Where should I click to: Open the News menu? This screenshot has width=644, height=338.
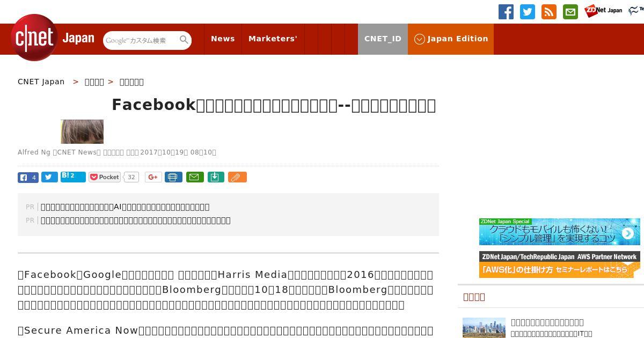click(223, 39)
